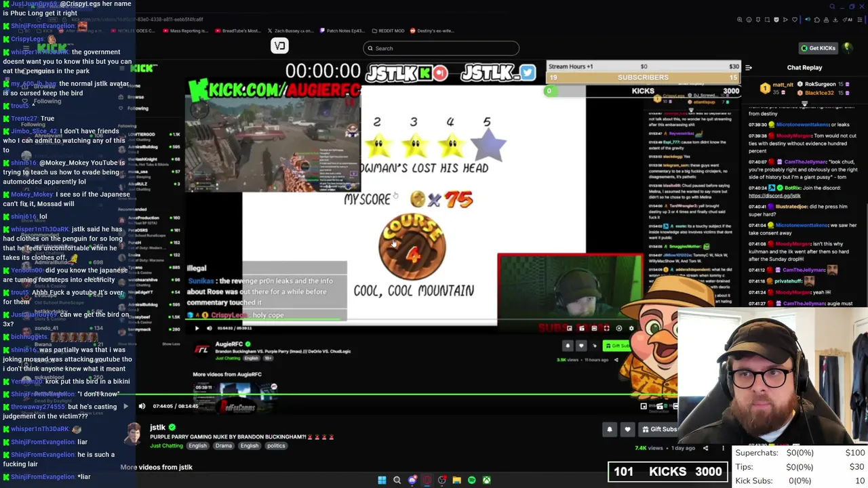Open Opera browser in taskbar
The height and width of the screenshot is (488, 868).
(x=427, y=480)
